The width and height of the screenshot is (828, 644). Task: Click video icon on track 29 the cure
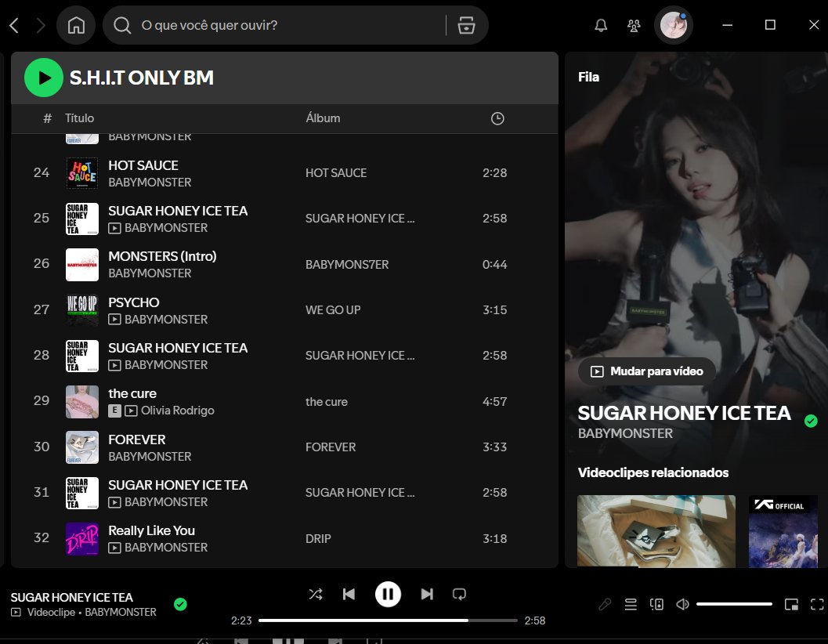point(131,411)
